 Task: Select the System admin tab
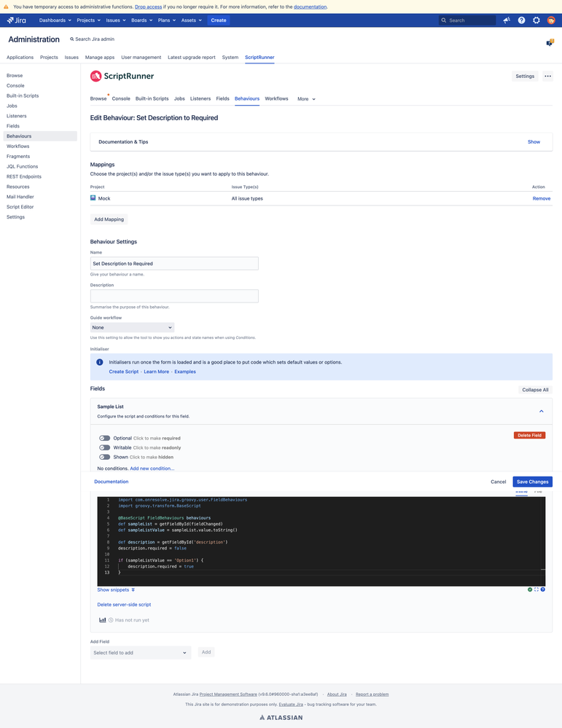click(x=230, y=57)
